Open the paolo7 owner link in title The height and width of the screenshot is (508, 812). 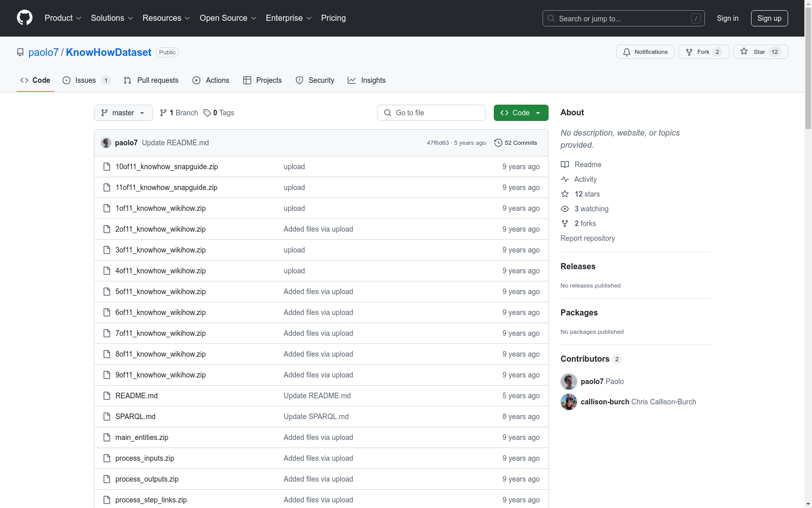coord(44,52)
